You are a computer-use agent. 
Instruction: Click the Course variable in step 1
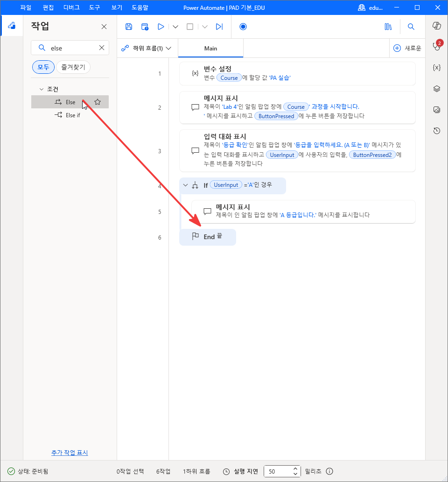pyautogui.click(x=229, y=78)
